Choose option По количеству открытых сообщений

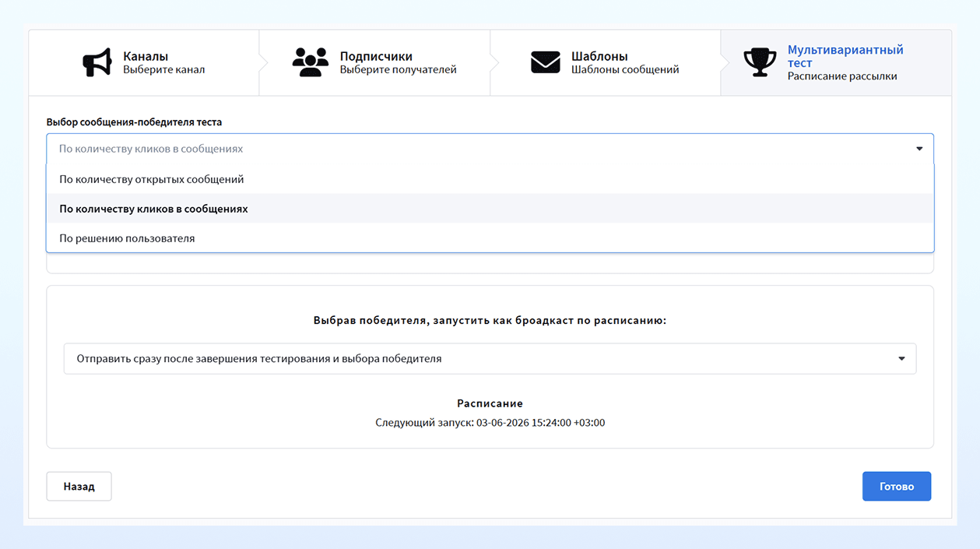(490, 179)
